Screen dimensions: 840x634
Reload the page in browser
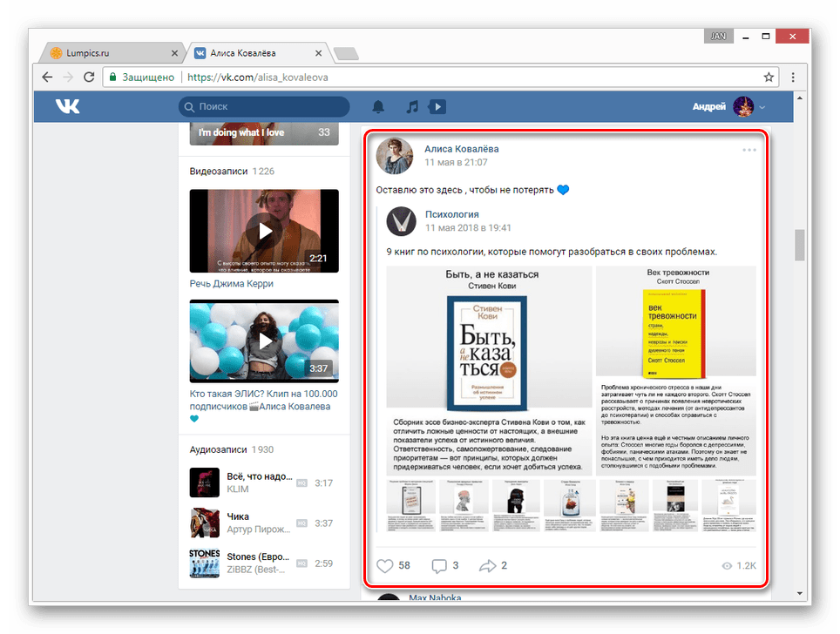click(x=89, y=77)
